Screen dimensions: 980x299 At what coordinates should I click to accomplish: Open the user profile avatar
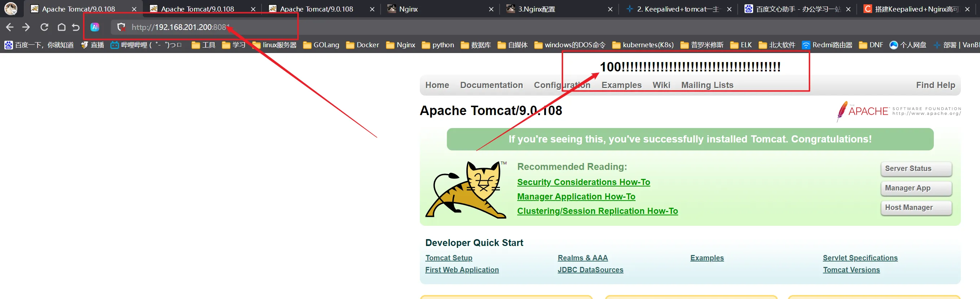click(x=11, y=9)
